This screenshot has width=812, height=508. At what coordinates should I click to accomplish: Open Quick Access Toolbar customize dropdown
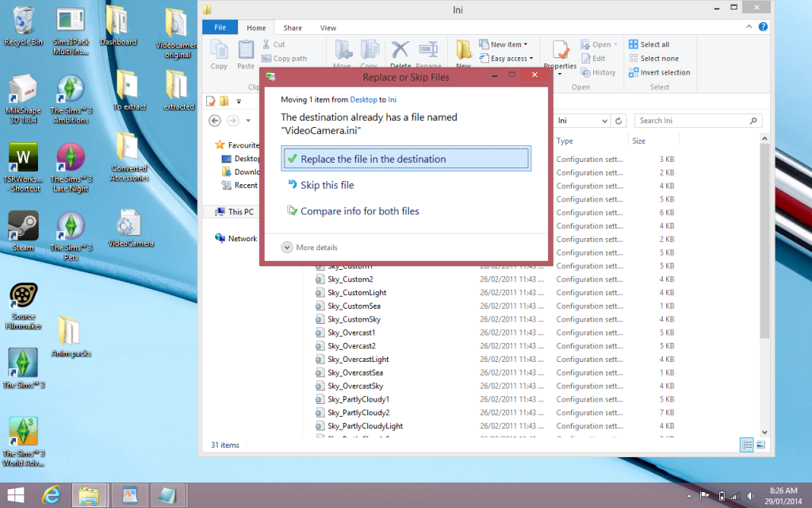239,101
